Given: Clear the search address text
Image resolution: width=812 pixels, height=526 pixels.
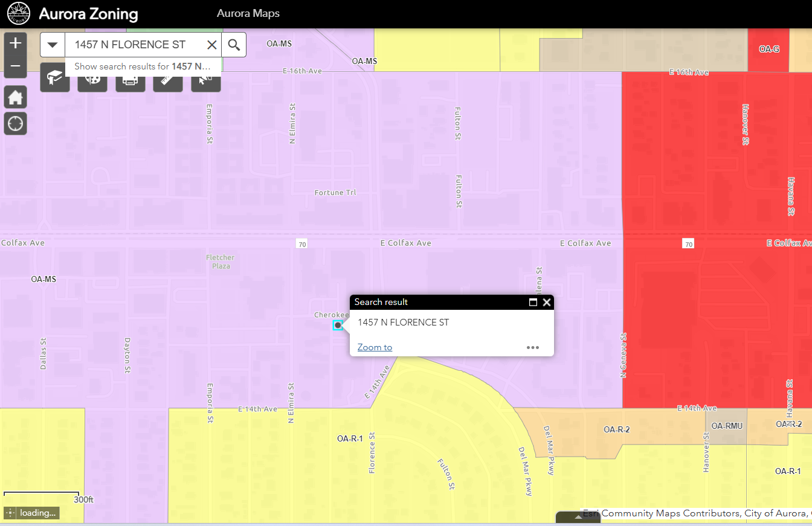Looking at the screenshot, I should 211,45.
